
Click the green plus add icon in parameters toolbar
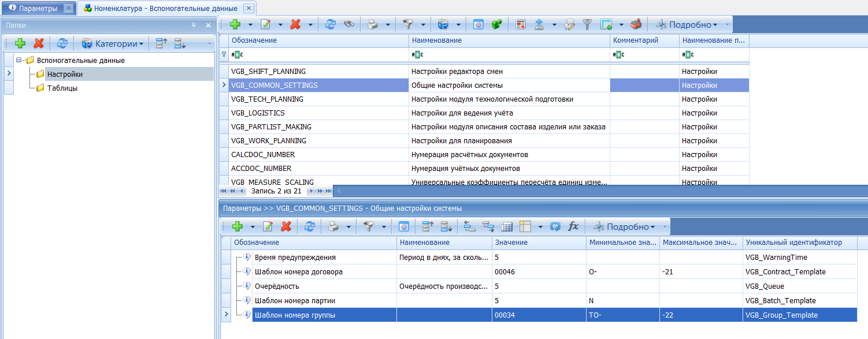pyautogui.click(x=237, y=227)
